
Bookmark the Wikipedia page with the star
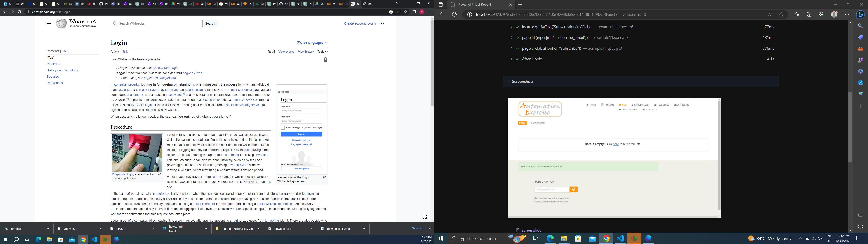point(406,12)
